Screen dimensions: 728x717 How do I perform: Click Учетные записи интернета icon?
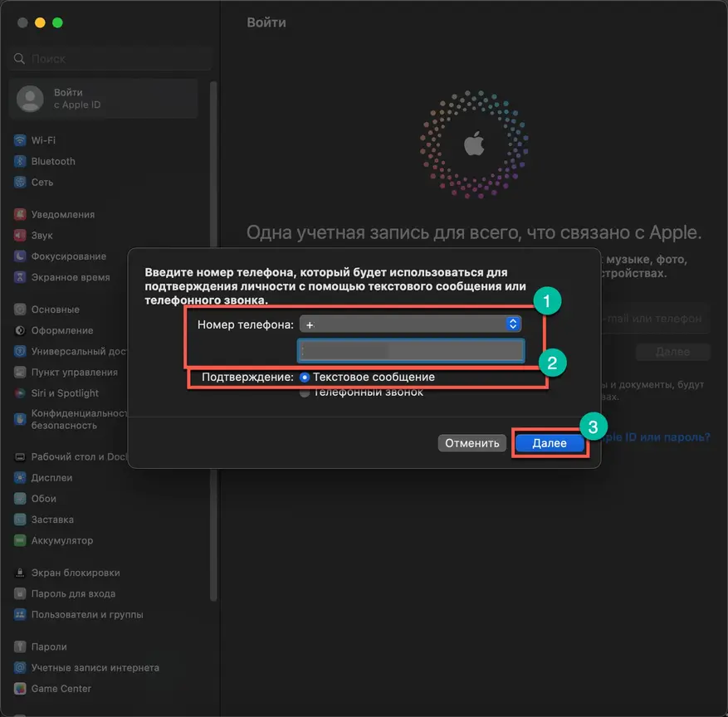20,667
